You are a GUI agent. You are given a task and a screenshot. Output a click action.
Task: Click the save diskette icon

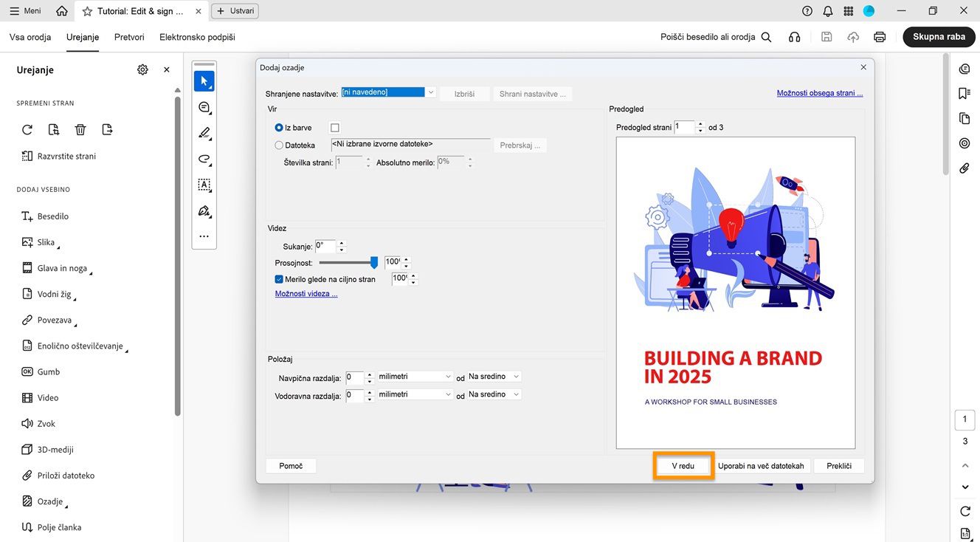827,37
